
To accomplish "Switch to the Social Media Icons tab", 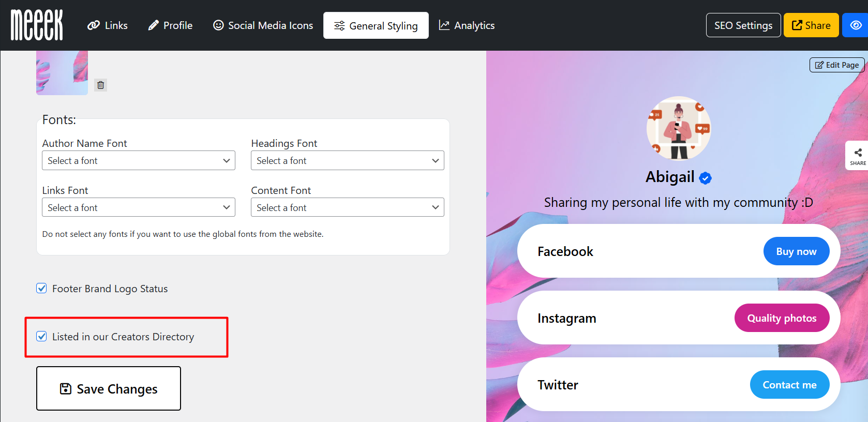I will pos(263,25).
